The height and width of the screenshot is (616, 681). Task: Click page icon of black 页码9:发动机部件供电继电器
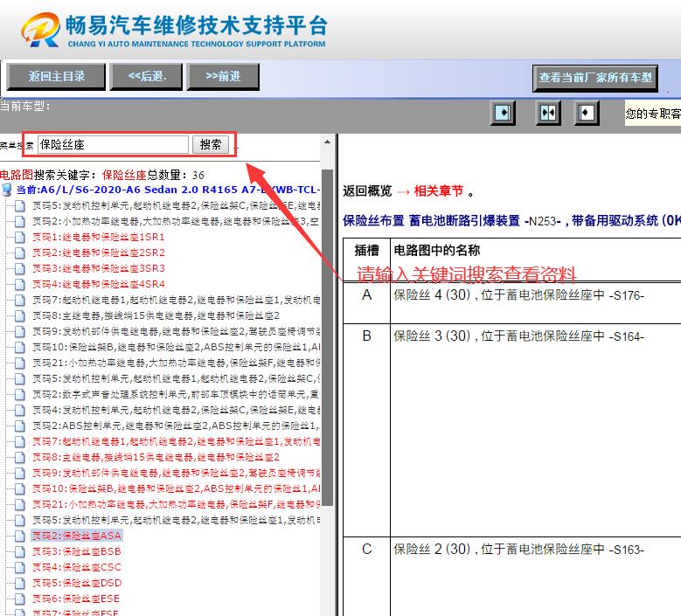[19, 331]
